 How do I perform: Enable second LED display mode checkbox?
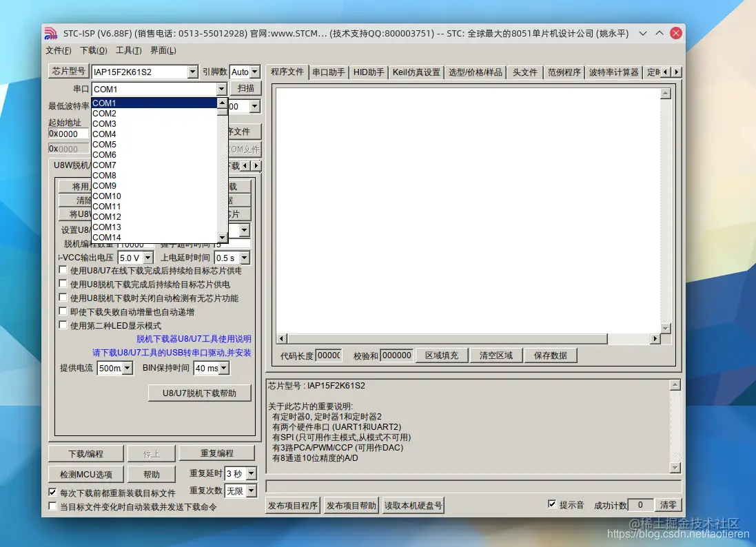[x=63, y=325]
